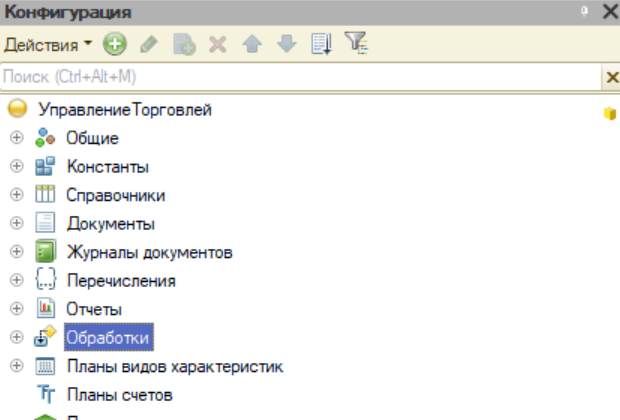The width and height of the screenshot is (620, 420).
Task: Click the Перечисления braces icon
Action: (45, 279)
